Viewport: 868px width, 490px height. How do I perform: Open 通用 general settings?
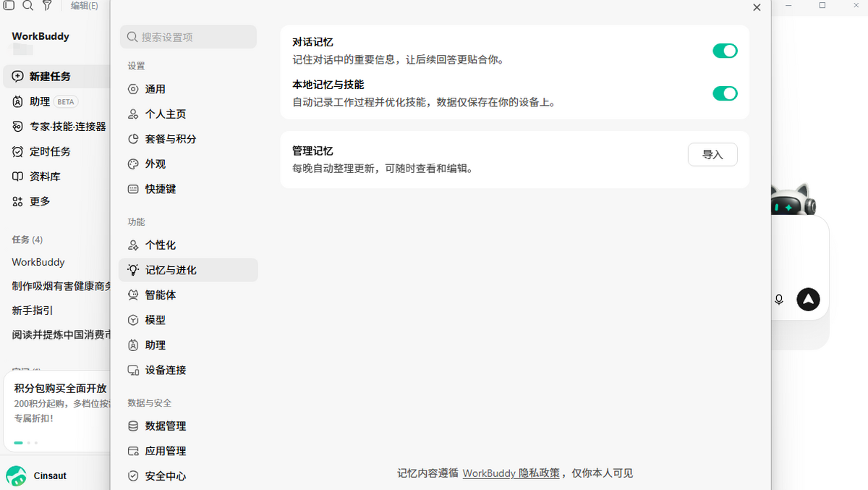(188, 89)
